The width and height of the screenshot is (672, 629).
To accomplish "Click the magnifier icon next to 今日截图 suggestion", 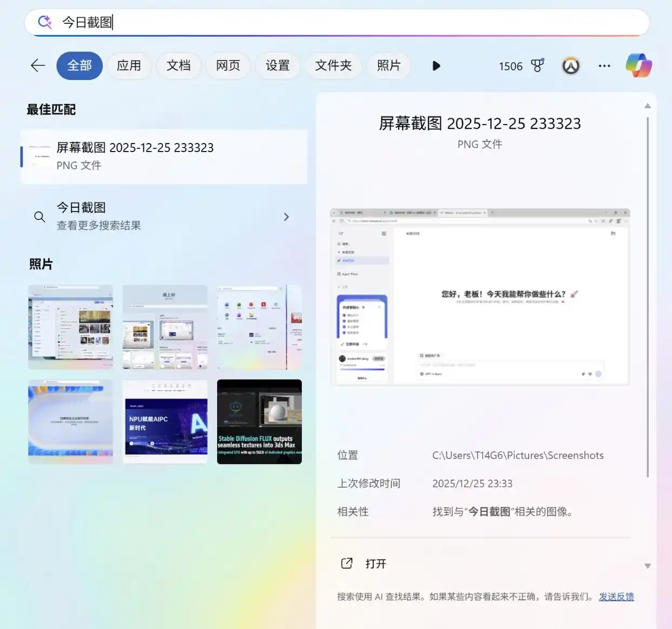I will point(39,217).
